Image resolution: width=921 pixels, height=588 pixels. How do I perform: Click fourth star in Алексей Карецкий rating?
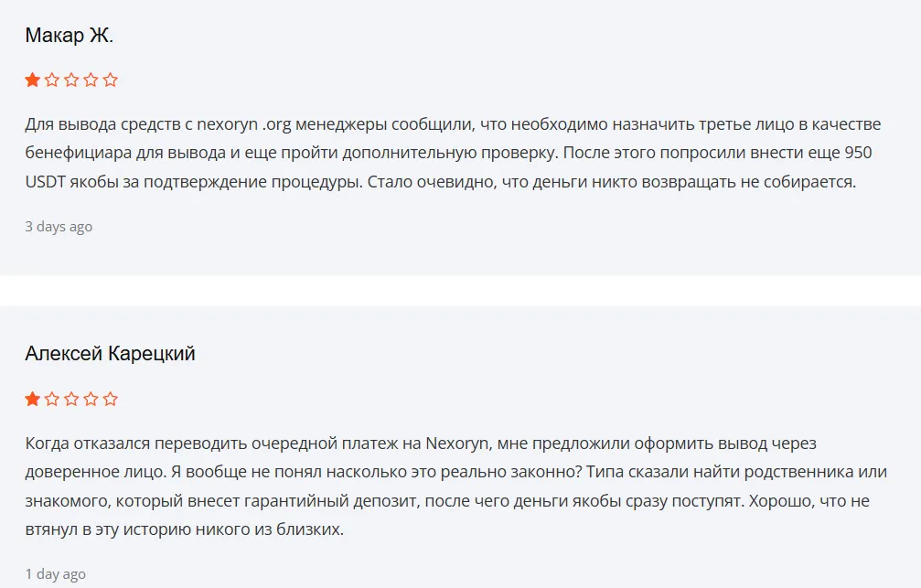pyautogui.click(x=91, y=400)
